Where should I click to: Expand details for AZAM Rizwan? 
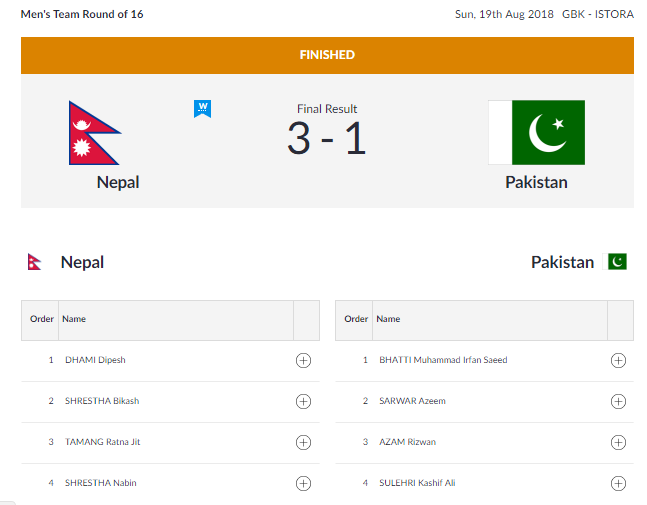click(618, 442)
